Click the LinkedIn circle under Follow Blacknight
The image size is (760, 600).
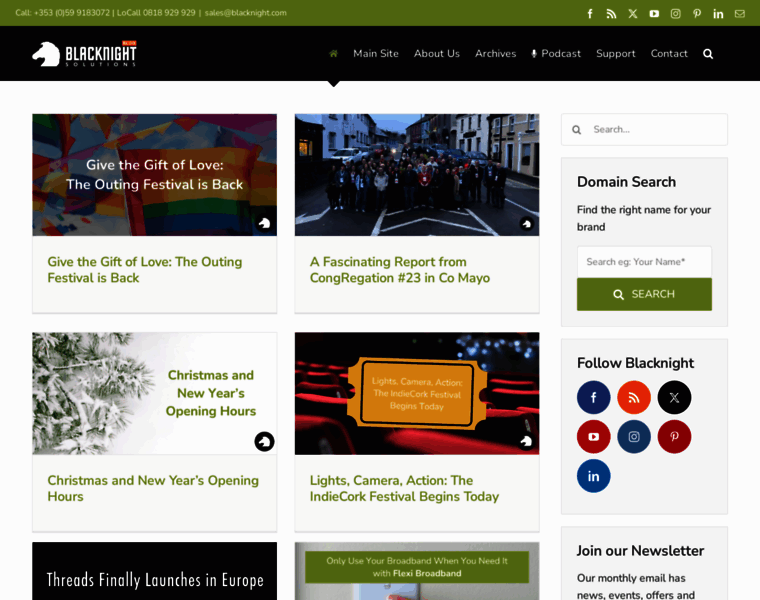593,476
